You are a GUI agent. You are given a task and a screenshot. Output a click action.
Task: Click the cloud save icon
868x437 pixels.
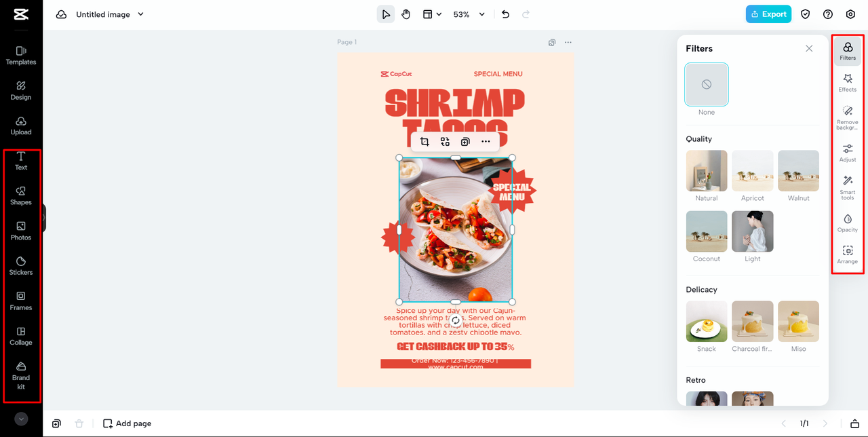click(61, 14)
